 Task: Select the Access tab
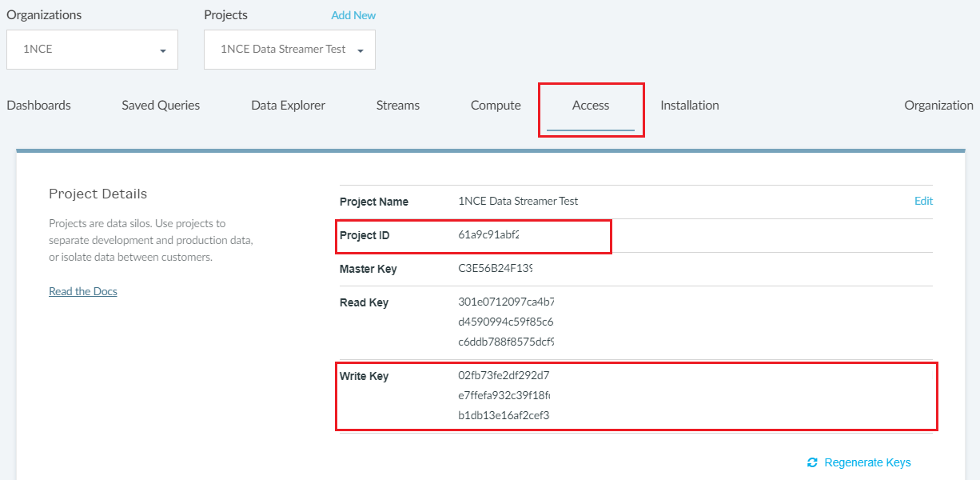pyautogui.click(x=591, y=106)
